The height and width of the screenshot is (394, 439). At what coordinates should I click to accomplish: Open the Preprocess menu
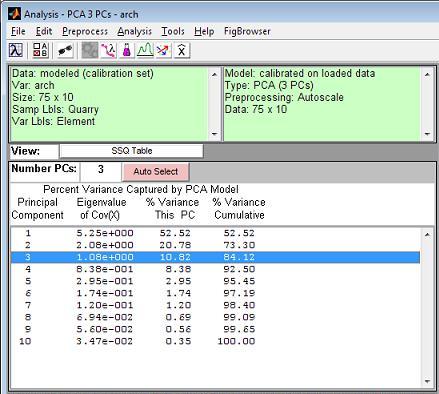coord(85,31)
